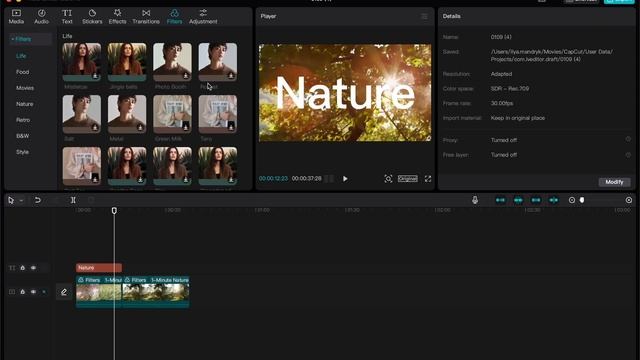The height and width of the screenshot is (360, 640).
Task: Open the Audio panel
Action: click(x=41, y=17)
